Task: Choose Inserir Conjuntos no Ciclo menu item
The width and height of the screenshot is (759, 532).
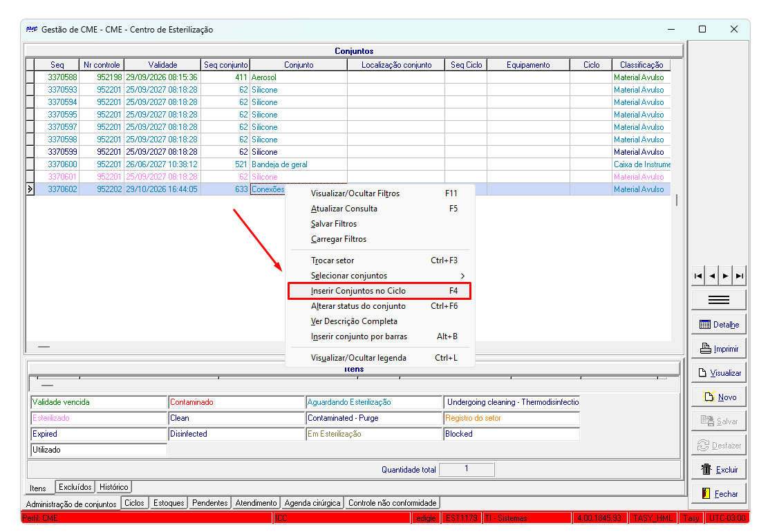Action: 380,291
